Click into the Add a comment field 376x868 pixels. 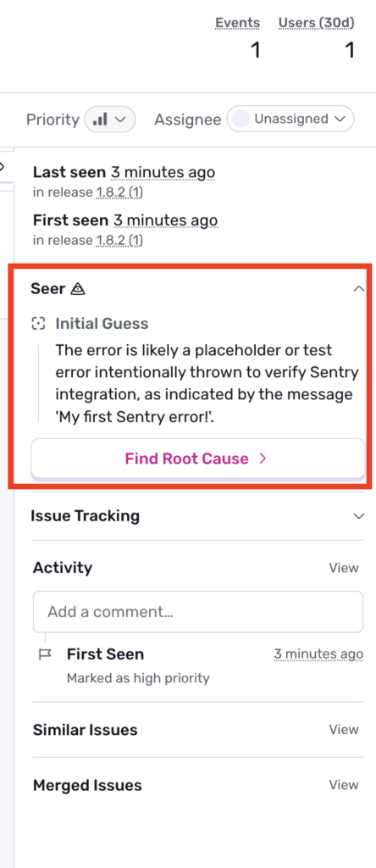[x=198, y=612]
